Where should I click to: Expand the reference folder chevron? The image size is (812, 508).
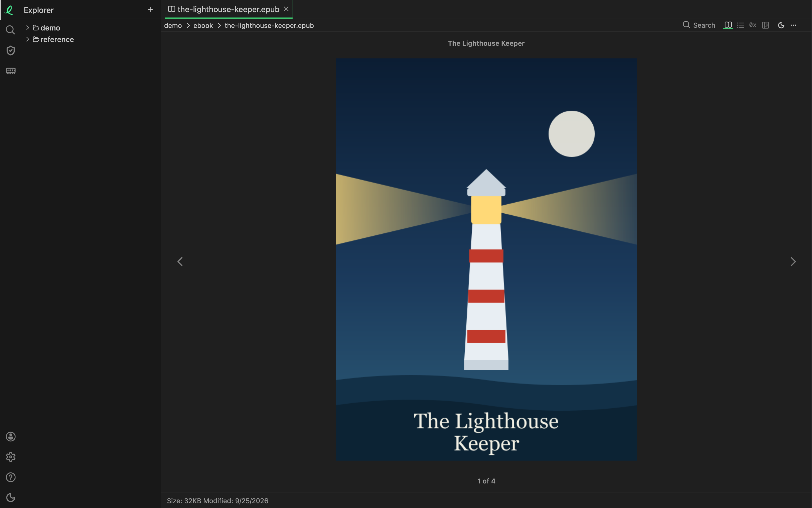28,39
